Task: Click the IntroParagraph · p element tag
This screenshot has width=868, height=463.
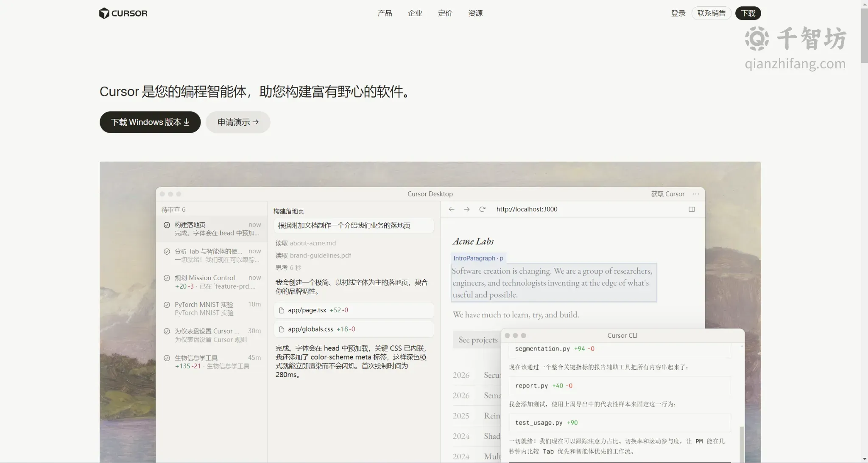Action: [x=478, y=258]
